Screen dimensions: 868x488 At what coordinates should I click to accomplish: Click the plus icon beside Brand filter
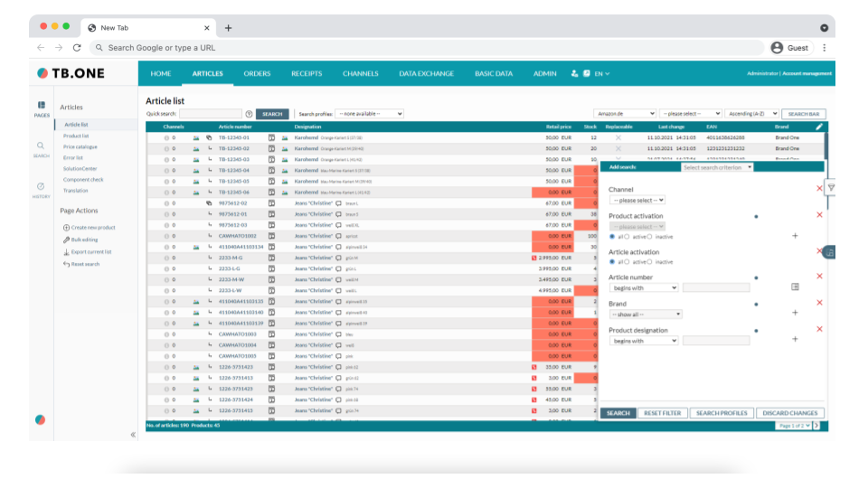pyautogui.click(x=795, y=313)
